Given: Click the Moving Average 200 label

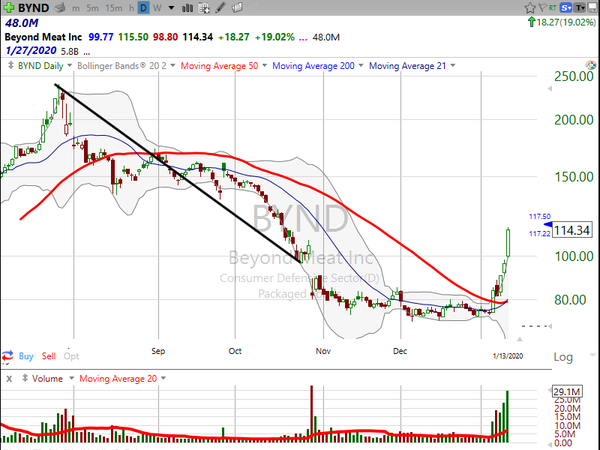Looking at the screenshot, I should point(313,66).
